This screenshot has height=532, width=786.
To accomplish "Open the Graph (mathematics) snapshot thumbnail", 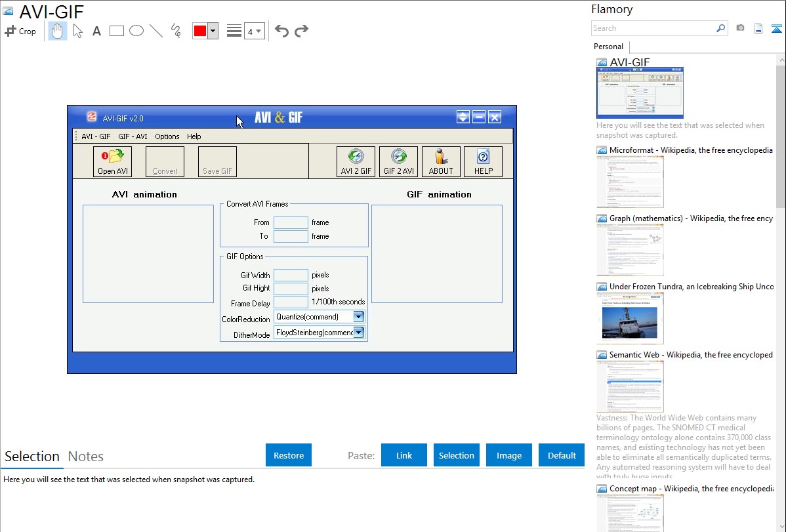I will (630, 250).
